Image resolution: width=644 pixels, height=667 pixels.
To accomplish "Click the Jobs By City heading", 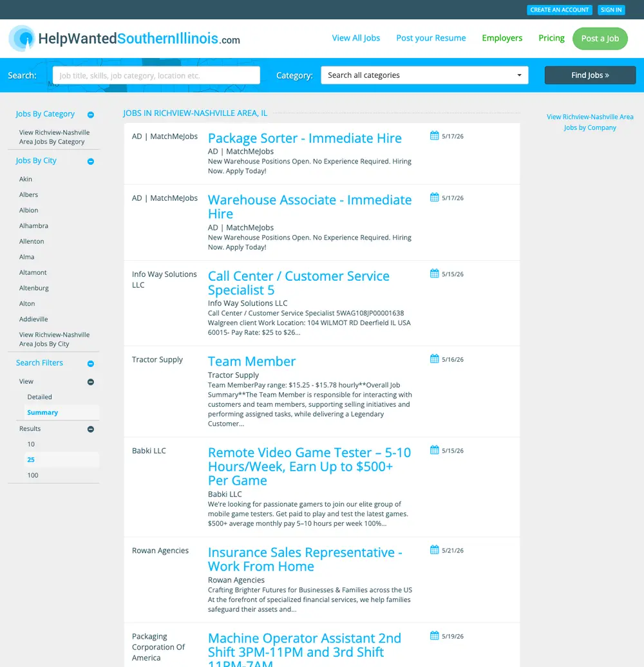I will (x=36, y=161).
